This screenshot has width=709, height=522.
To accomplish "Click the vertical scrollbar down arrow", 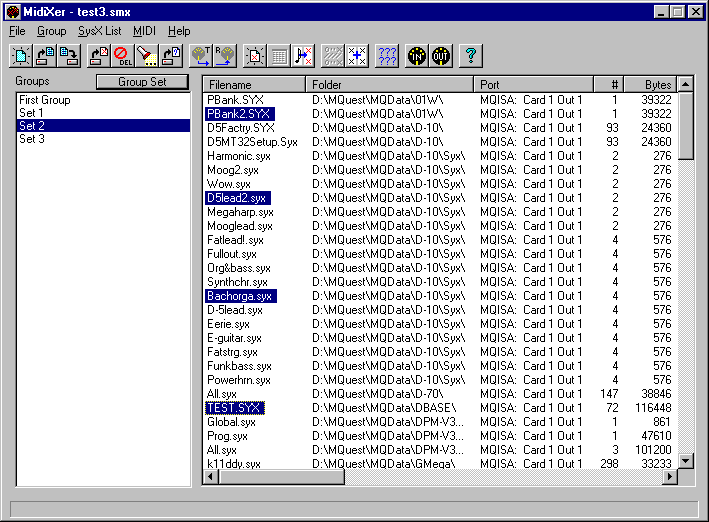I will click(x=686, y=461).
